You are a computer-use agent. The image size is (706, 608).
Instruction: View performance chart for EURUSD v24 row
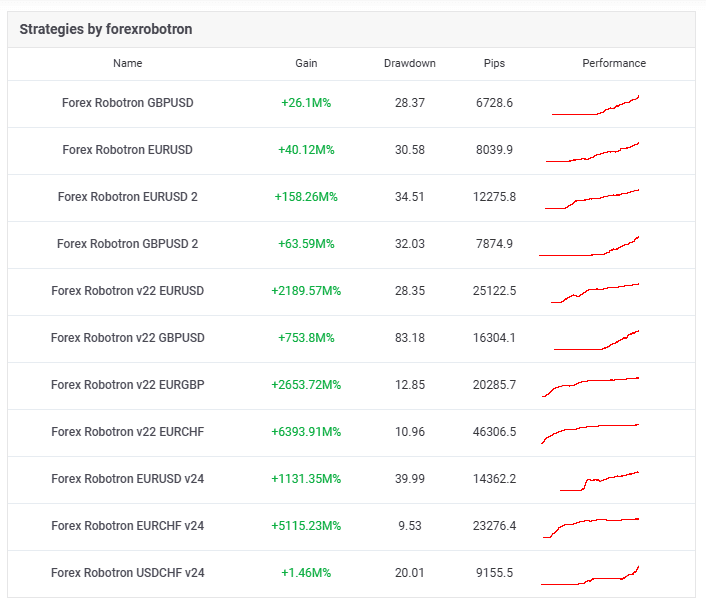point(599,481)
